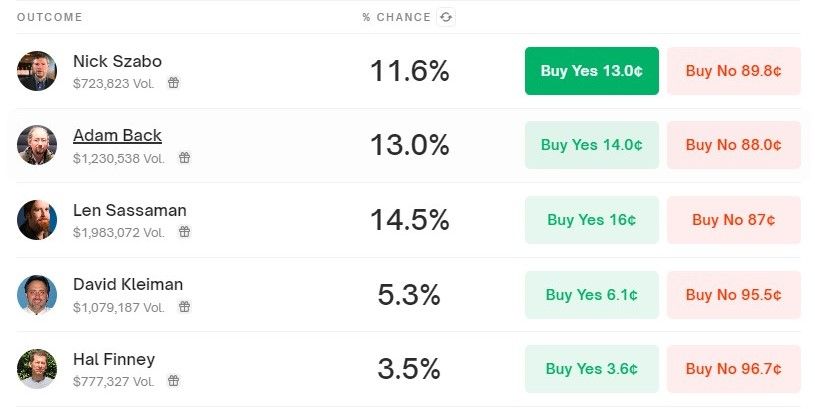Expand the Hal Finney outcome row
The image size is (815, 409).
point(408,369)
